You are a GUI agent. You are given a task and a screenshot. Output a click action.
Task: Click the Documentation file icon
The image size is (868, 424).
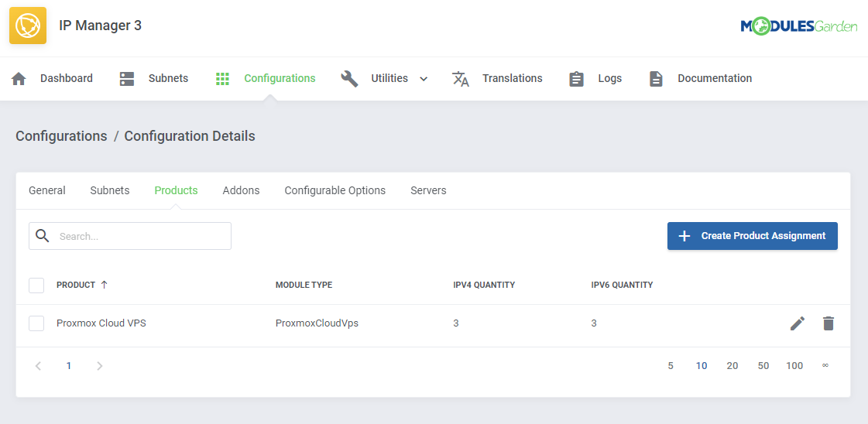[x=656, y=78]
